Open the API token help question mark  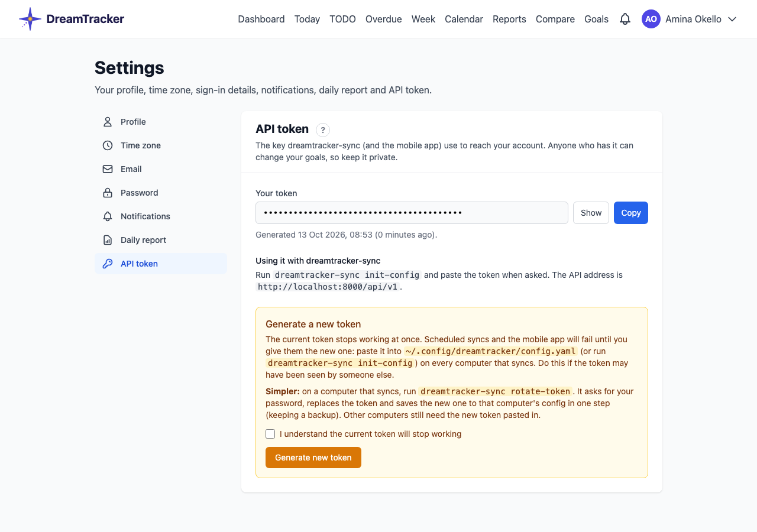click(323, 130)
